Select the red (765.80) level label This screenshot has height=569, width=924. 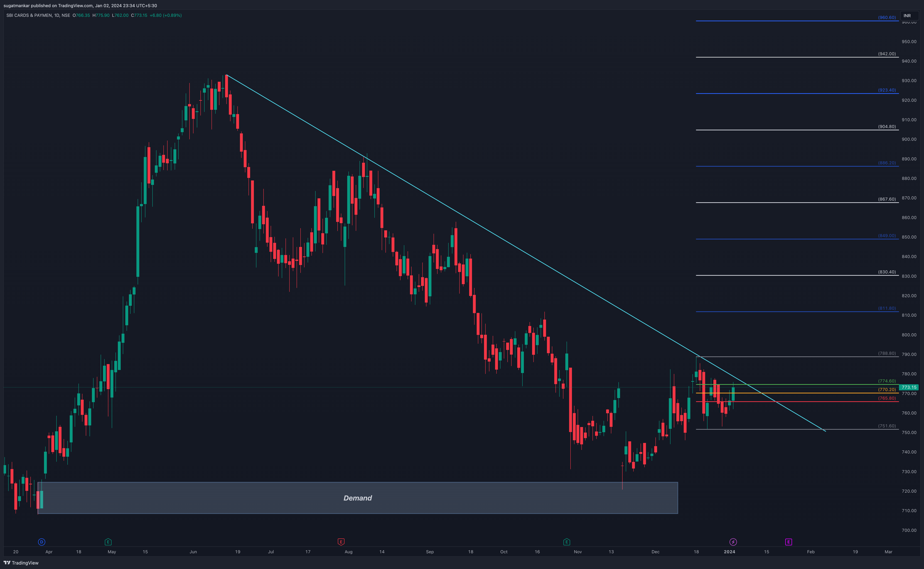(887, 398)
